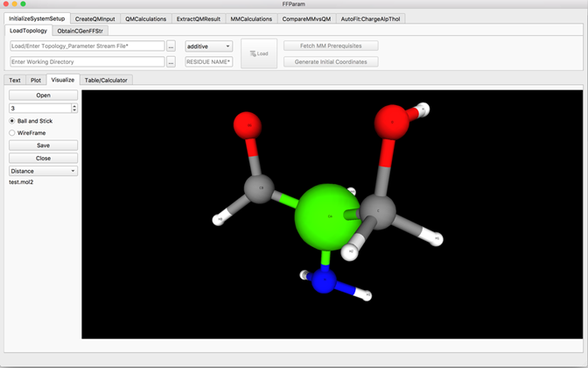Select the Ball and Stick radio button
The image size is (588, 368).
pyautogui.click(x=12, y=121)
